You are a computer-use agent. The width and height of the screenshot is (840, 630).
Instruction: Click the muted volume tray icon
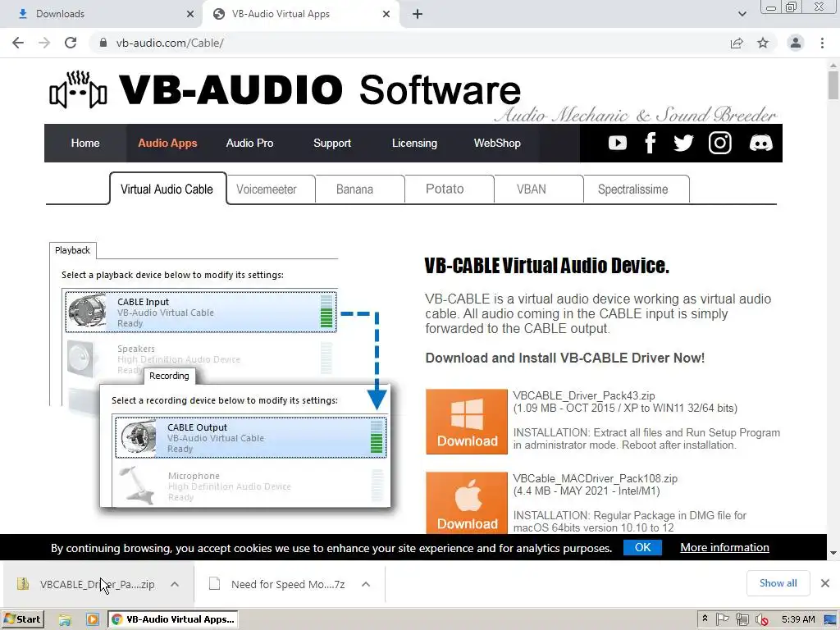click(762, 620)
